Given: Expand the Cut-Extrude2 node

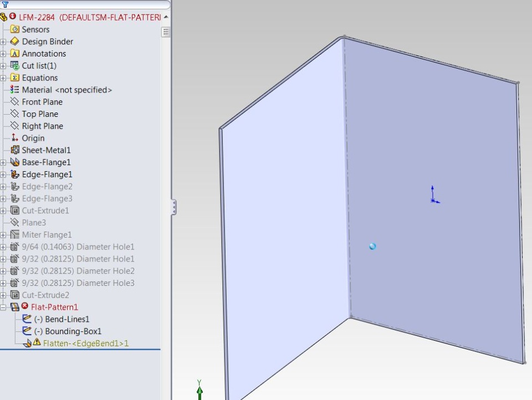Looking at the screenshot, I should click(3, 295).
